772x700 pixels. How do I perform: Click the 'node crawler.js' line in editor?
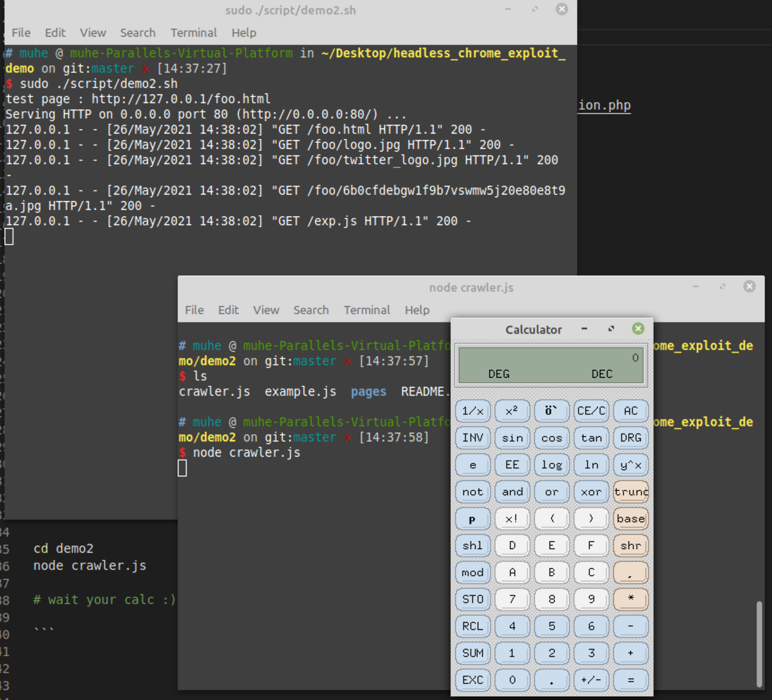90,565
